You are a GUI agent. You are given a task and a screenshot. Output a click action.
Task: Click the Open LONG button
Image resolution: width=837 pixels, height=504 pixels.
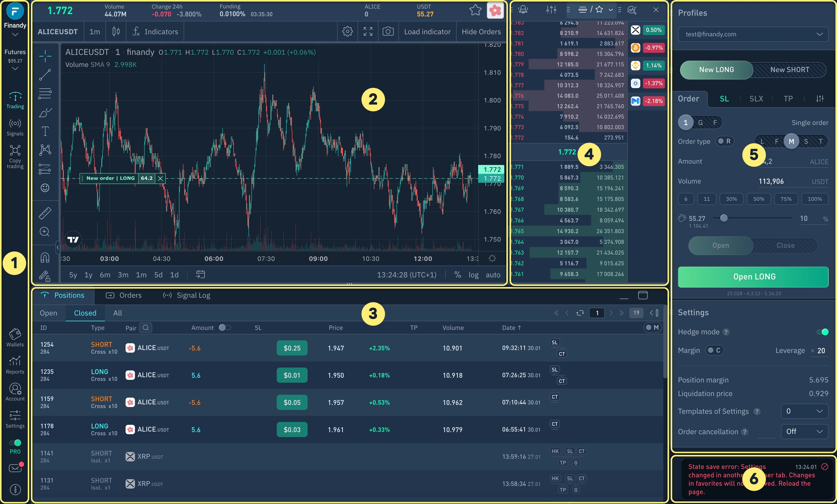coord(753,277)
